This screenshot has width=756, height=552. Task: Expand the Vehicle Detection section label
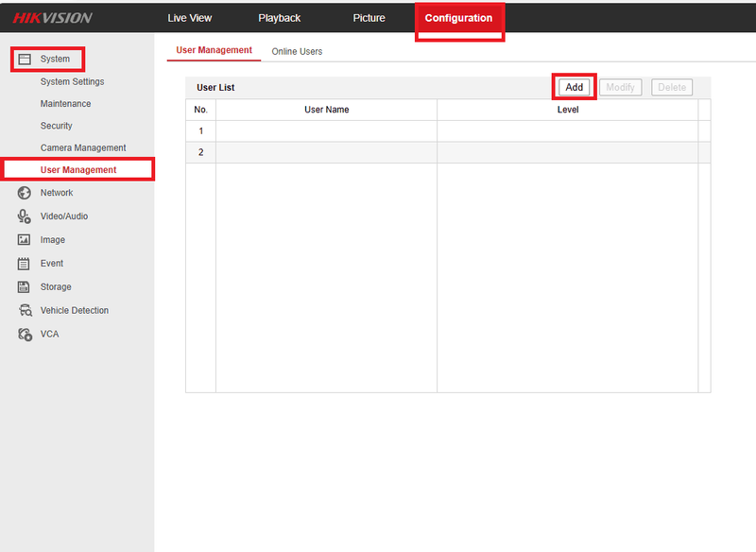(75, 310)
